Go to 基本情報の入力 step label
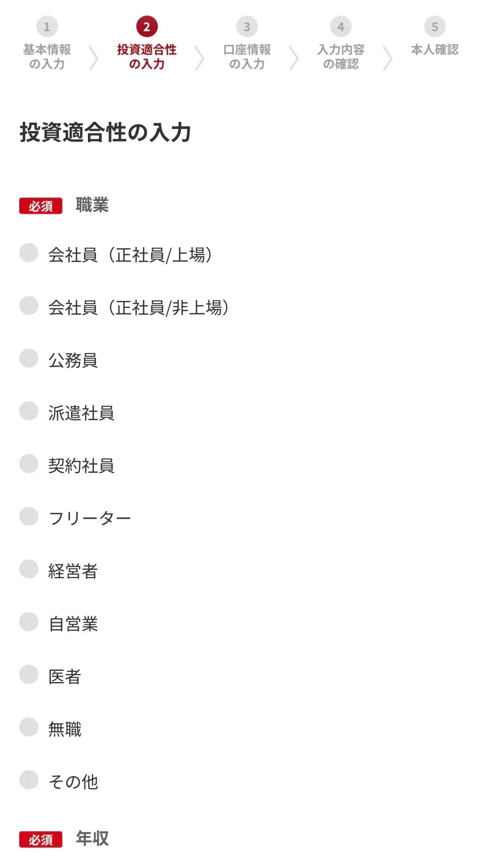 click(x=47, y=57)
